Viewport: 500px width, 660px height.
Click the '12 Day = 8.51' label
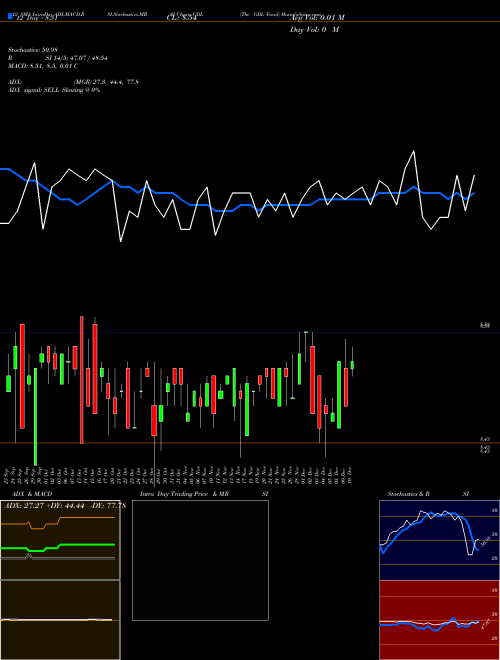(35, 19)
